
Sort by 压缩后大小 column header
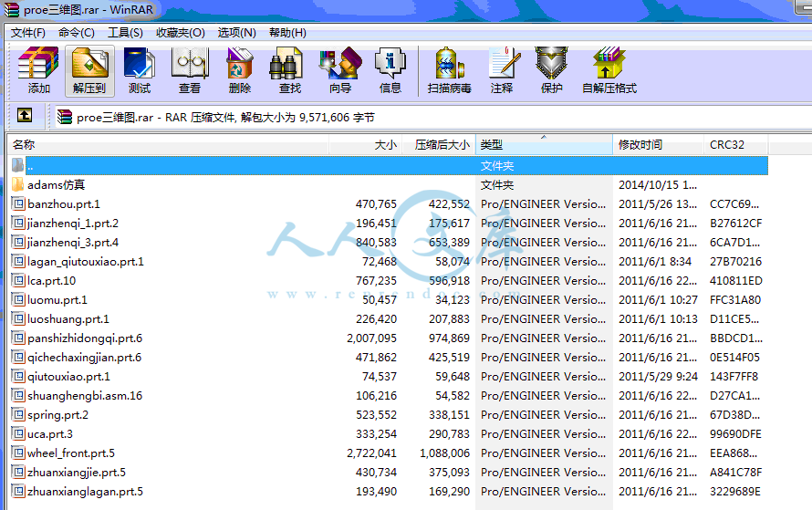pyautogui.click(x=439, y=144)
